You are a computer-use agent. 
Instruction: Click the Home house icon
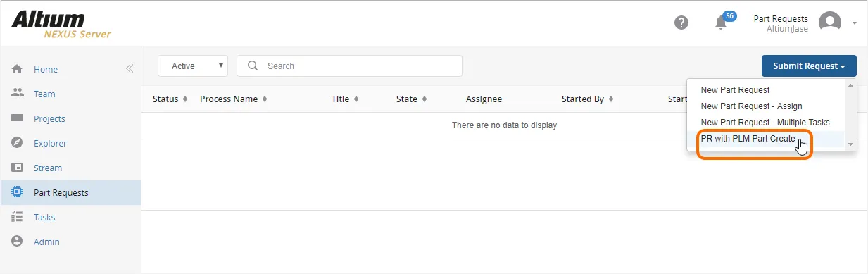(18, 69)
